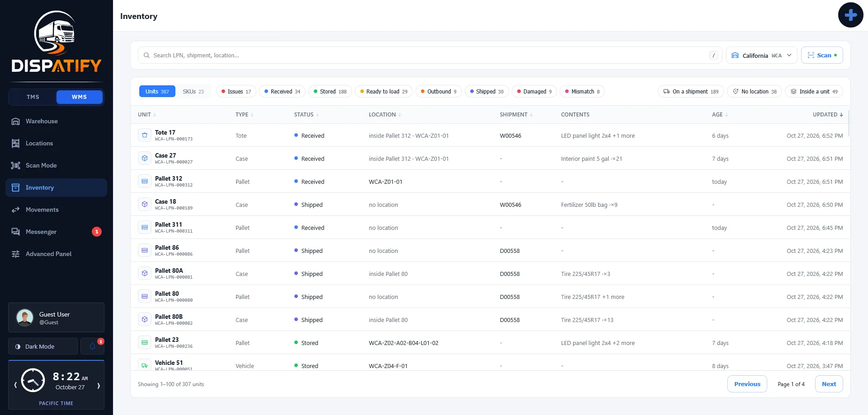Click the blue plus add button
This screenshot has height=415, width=868.
click(x=850, y=15)
